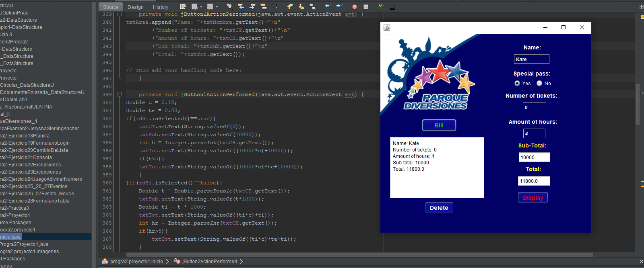Click the Amount of hours input field
Viewport: 644px width, 268px height.
(x=534, y=133)
